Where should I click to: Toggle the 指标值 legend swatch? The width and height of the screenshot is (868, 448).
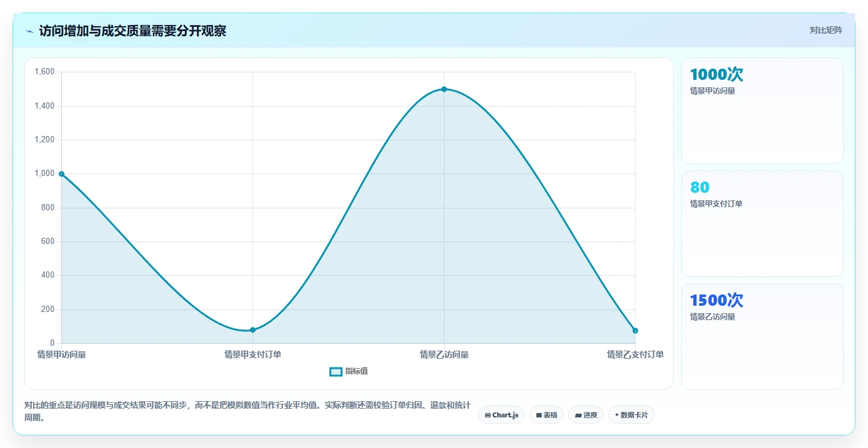[336, 371]
